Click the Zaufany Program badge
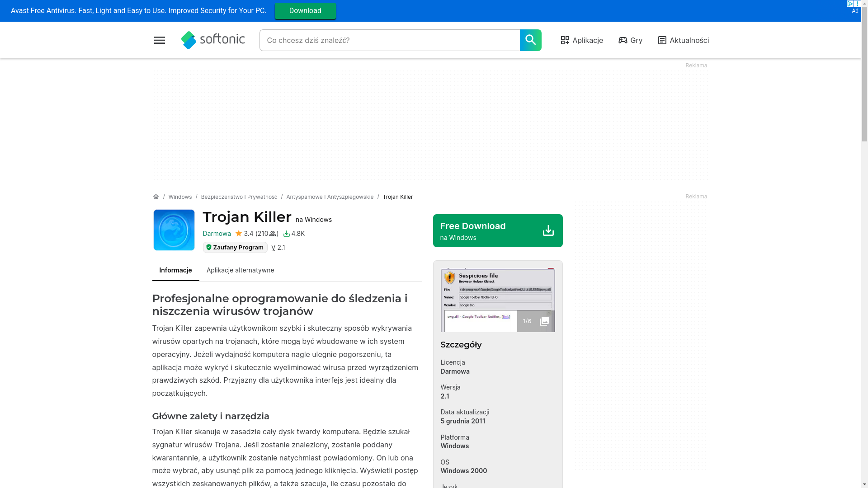 [235, 247]
